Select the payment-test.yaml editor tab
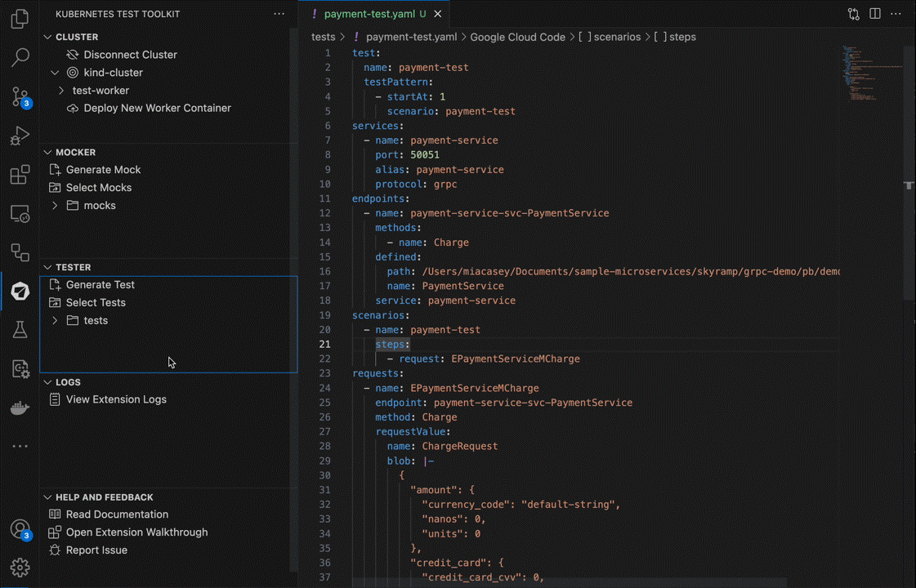This screenshot has width=916, height=588. coord(369,14)
